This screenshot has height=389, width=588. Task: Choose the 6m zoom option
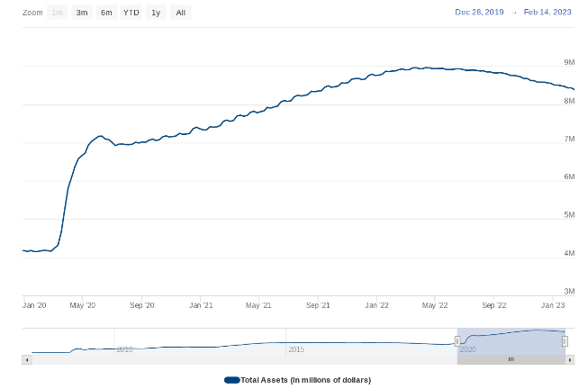(106, 13)
